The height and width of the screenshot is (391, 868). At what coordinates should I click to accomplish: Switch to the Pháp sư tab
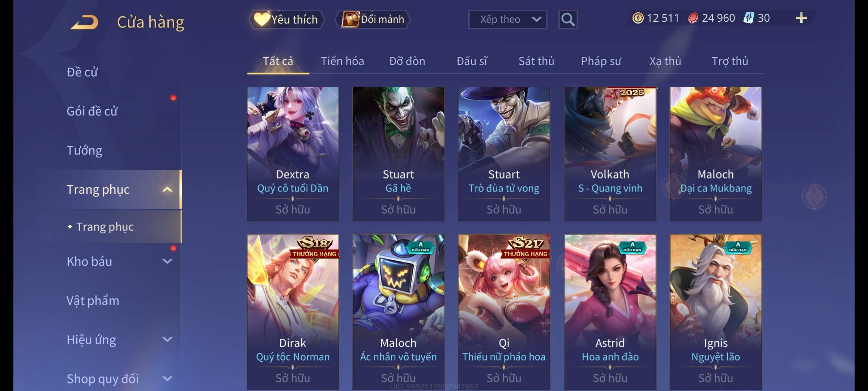click(x=601, y=61)
